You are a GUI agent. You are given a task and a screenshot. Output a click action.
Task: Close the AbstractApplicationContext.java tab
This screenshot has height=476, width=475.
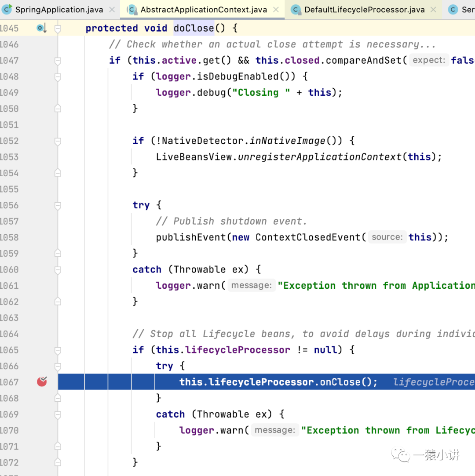[x=276, y=10]
